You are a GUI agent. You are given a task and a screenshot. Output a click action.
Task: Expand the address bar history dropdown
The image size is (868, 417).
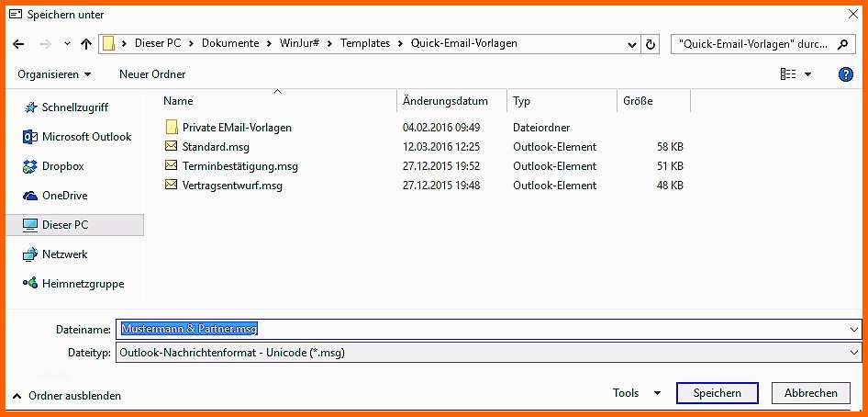pos(631,45)
